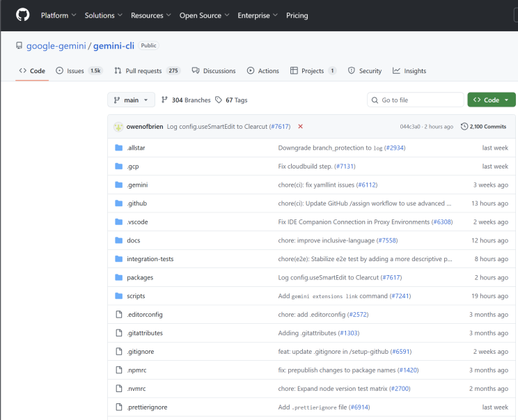
Task: Open the packages folder name
Action: (x=140, y=277)
